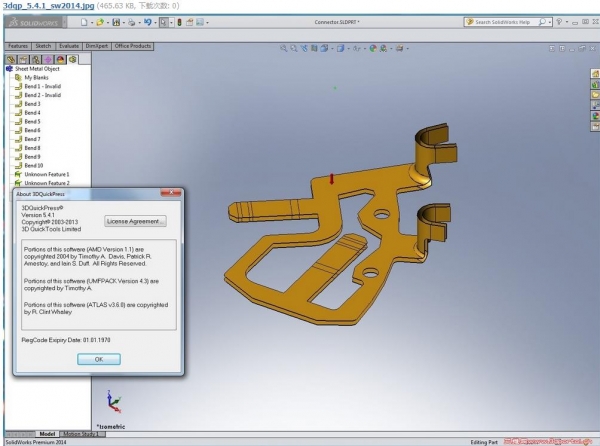Screen dimensions: 600x446
Task: Switch to the Sketch tab
Action: [x=43, y=46]
